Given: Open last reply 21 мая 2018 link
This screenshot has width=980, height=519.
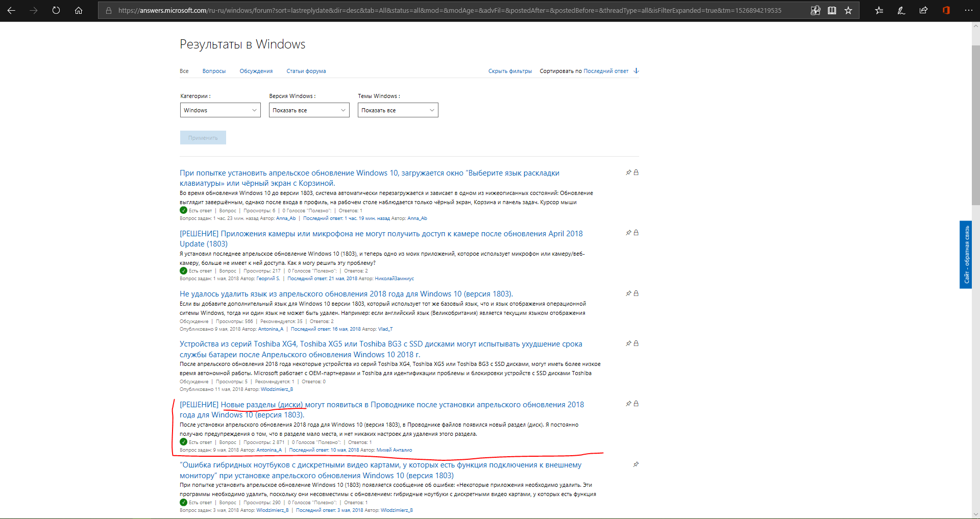Looking at the screenshot, I should [322, 279].
